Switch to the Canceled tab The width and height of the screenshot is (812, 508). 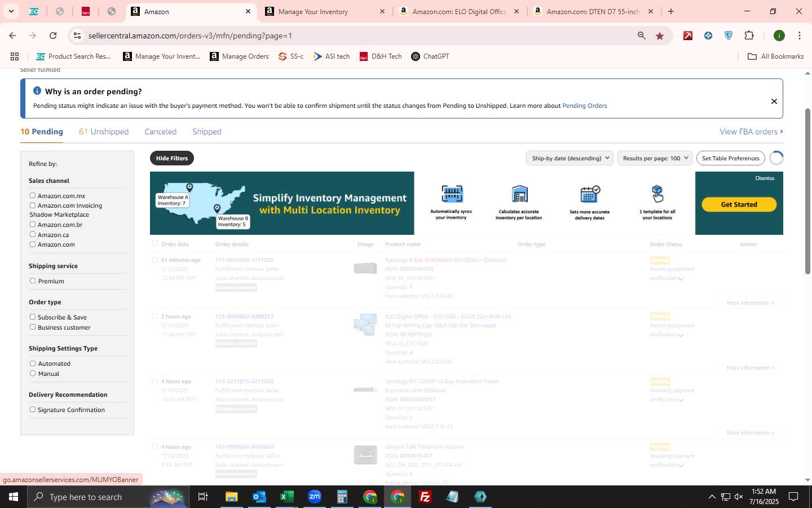pos(161,132)
